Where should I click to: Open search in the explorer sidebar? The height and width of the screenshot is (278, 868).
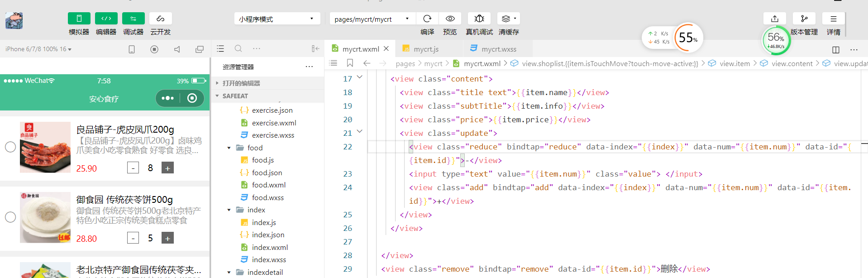pyautogui.click(x=238, y=49)
